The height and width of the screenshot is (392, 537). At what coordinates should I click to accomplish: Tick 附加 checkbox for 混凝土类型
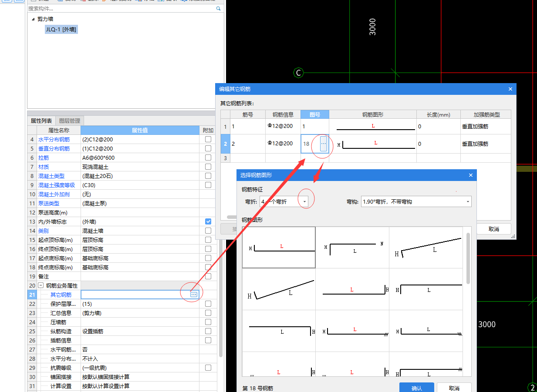pos(208,176)
